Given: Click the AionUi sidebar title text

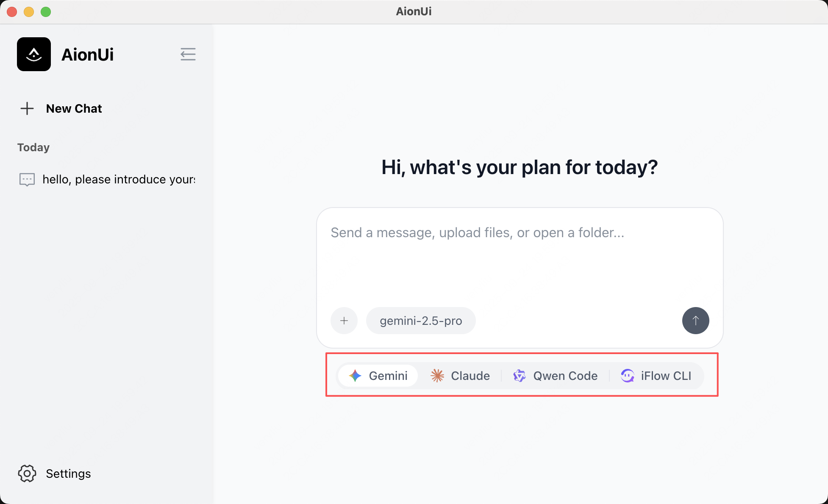Looking at the screenshot, I should (x=88, y=55).
